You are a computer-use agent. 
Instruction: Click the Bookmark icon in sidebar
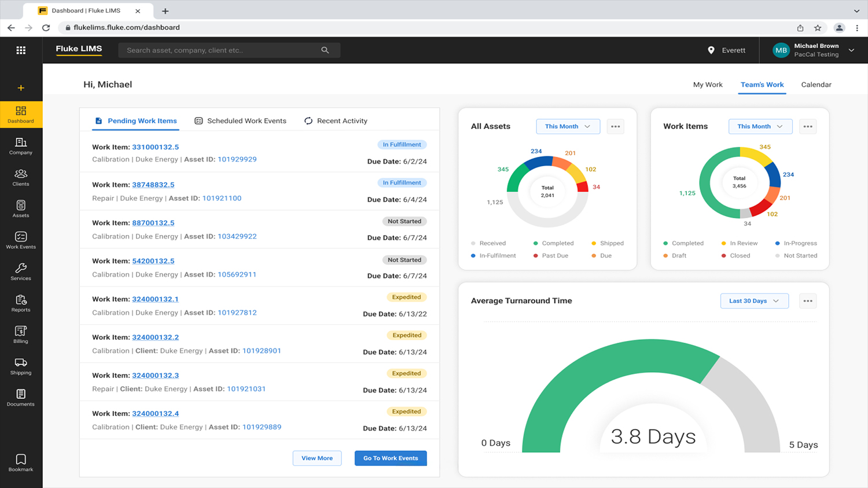pyautogui.click(x=21, y=463)
